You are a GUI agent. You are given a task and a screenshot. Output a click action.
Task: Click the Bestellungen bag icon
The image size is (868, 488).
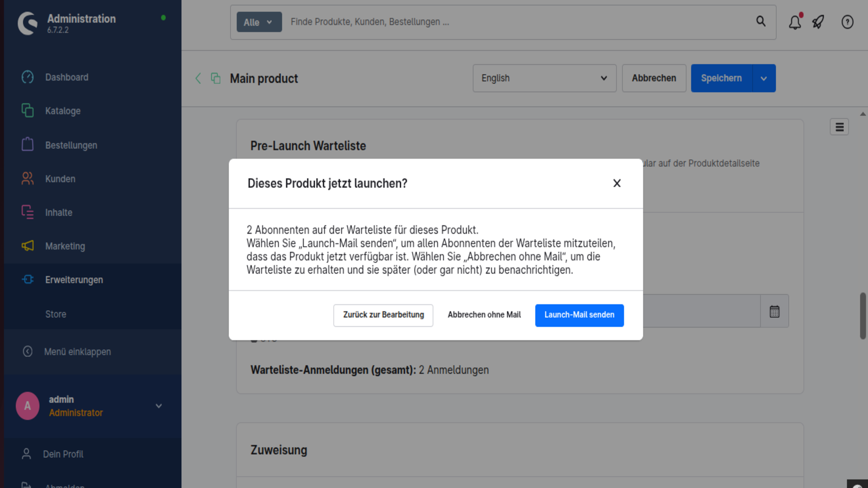(28, 145)
